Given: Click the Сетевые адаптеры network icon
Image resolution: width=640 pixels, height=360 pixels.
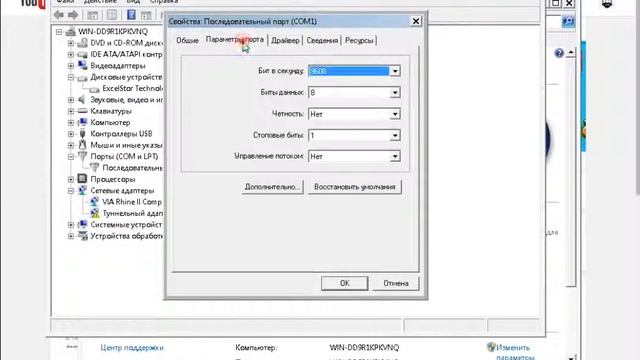Looking at the screenshot, I should 82,190.
